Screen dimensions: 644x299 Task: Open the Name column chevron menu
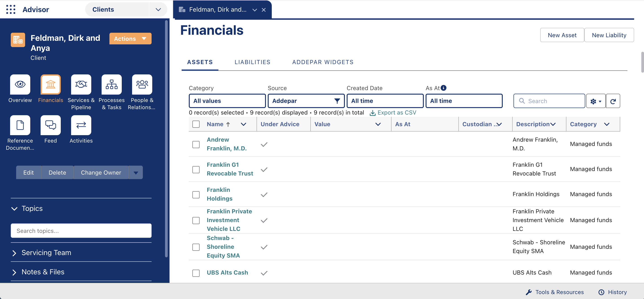coord(244,124)
